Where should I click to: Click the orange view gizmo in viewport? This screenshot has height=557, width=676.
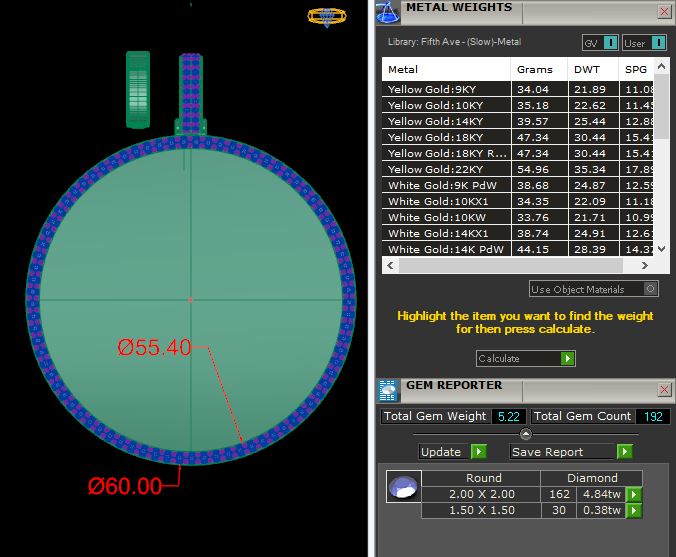[326, 16]
